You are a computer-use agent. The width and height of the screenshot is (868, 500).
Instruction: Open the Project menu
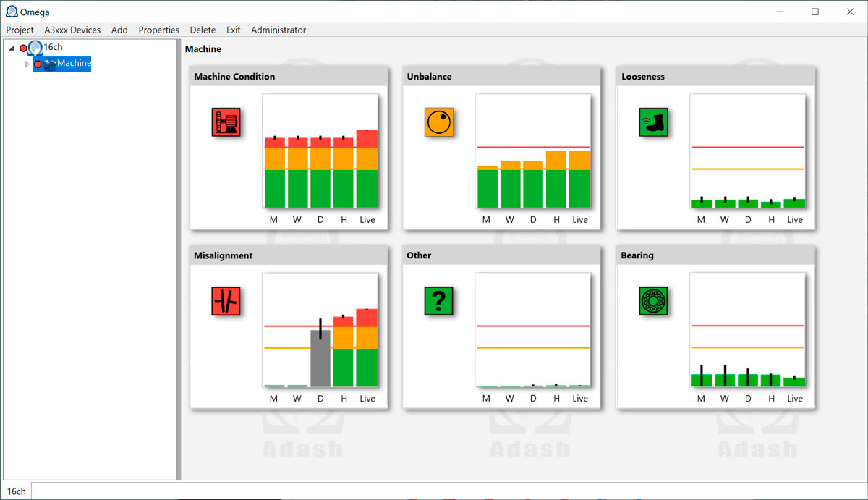20,30
